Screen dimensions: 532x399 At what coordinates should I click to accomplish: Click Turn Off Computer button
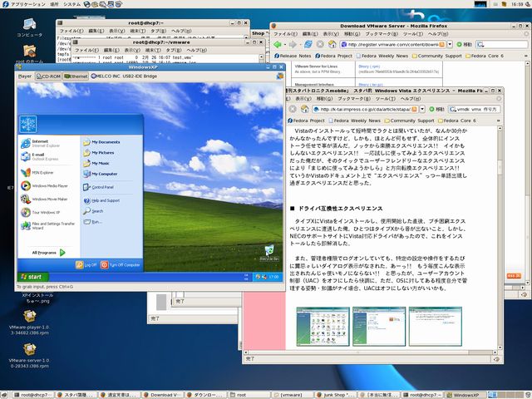(x=121, y=265)
